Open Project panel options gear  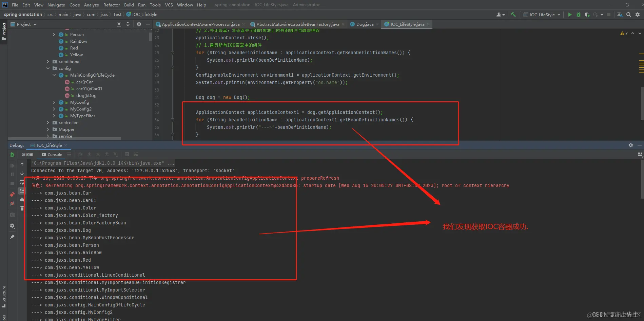(x=139, y=24)
